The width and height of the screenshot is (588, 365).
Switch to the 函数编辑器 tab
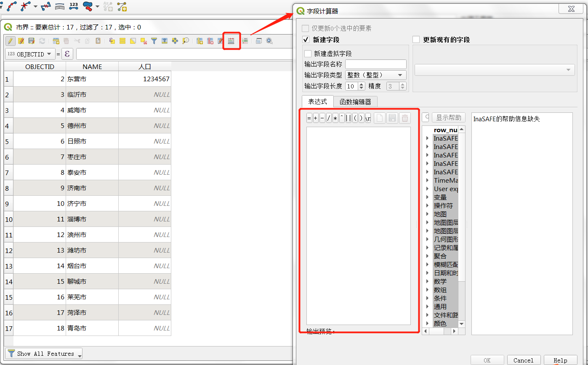[355, 102]
